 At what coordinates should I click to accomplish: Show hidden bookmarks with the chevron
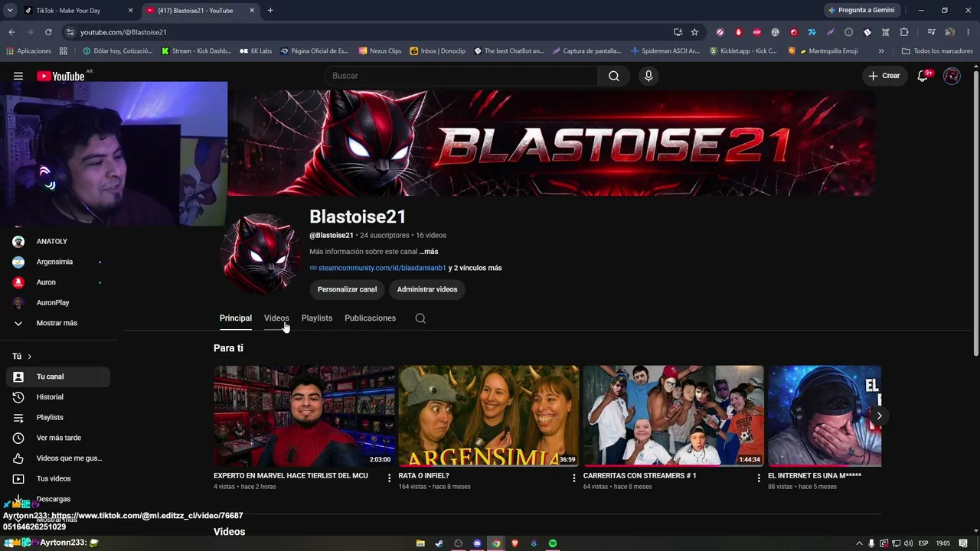coord(881,51)
